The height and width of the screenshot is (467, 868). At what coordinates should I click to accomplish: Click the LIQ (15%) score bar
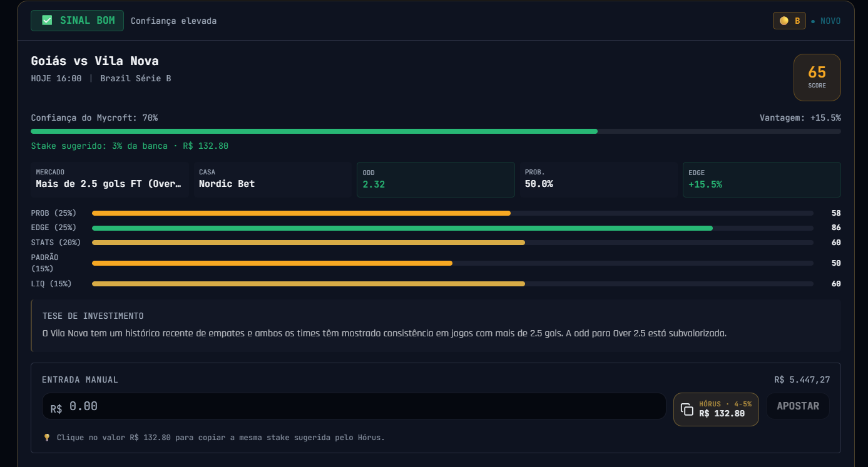pyautogui.click(x=452, y=284)
